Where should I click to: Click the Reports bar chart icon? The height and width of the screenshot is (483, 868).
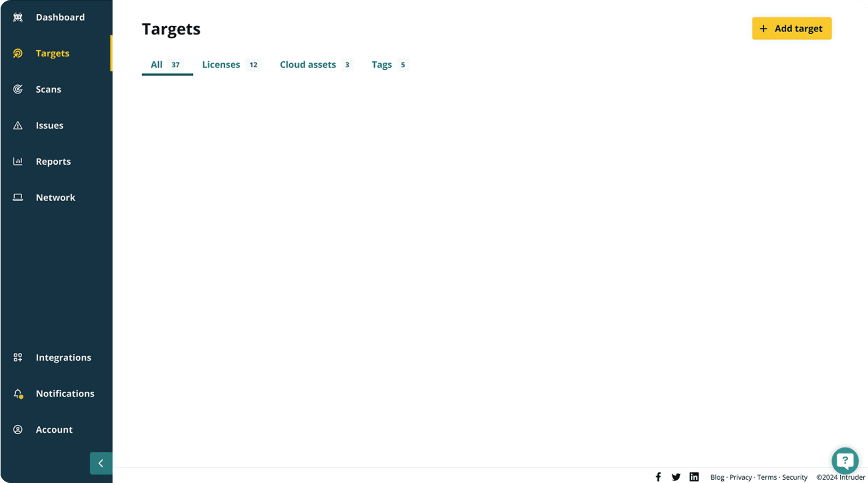(18, 161)
